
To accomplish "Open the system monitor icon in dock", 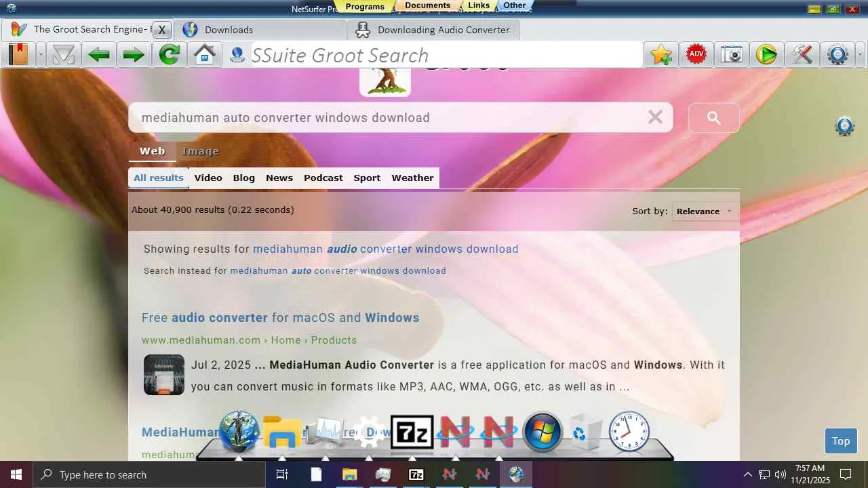I will (325, 432).
